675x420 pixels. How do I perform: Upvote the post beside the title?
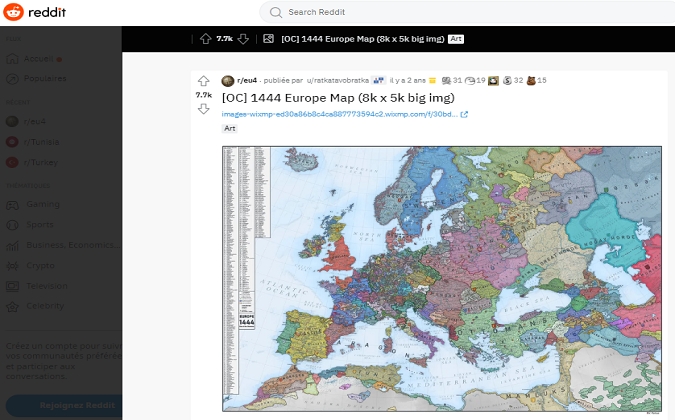tap(204, 80)
